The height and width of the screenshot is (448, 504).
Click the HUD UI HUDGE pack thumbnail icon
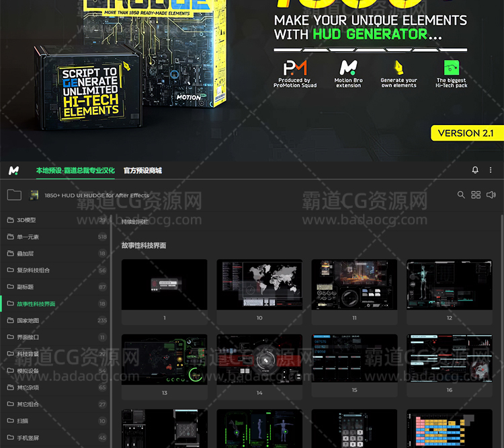click(x=34, y=195)
